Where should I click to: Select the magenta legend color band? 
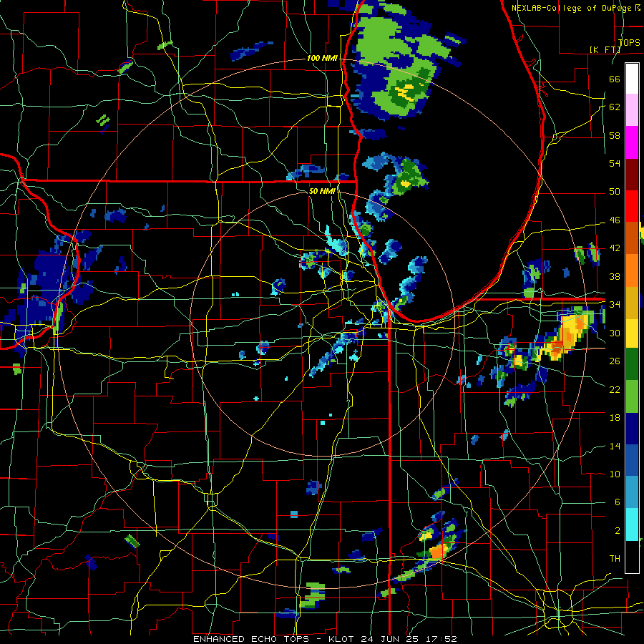(632, 142)
